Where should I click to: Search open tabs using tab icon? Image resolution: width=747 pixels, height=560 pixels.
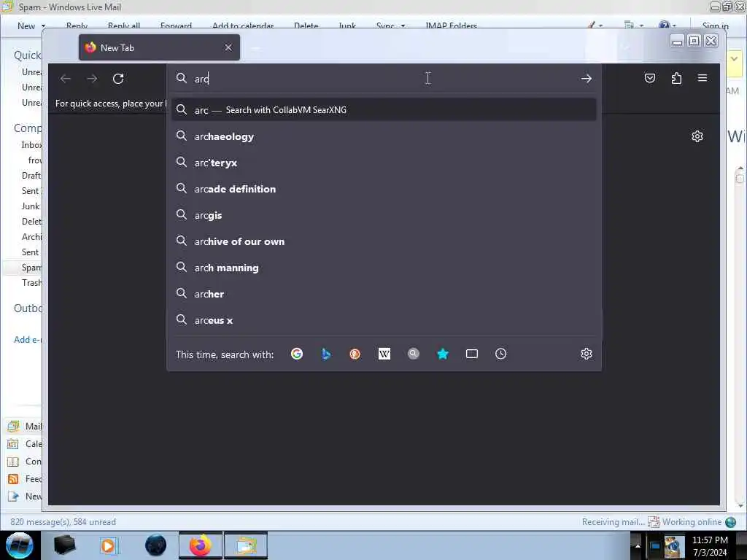(472, 354)
